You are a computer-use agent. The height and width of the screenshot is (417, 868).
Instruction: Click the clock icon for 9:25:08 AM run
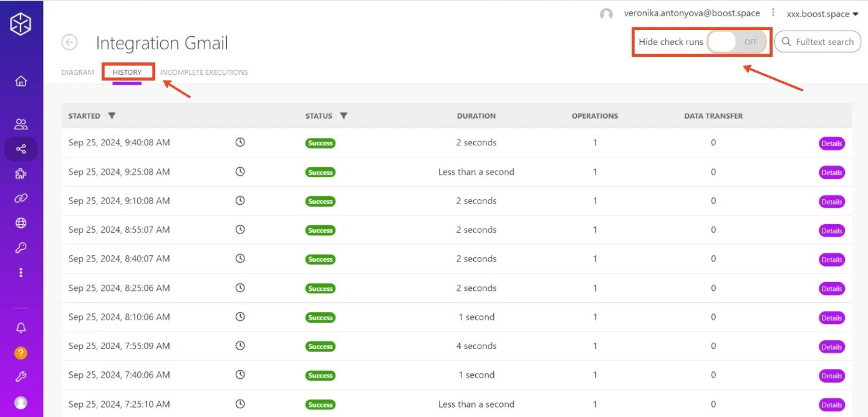coord(240,172)
